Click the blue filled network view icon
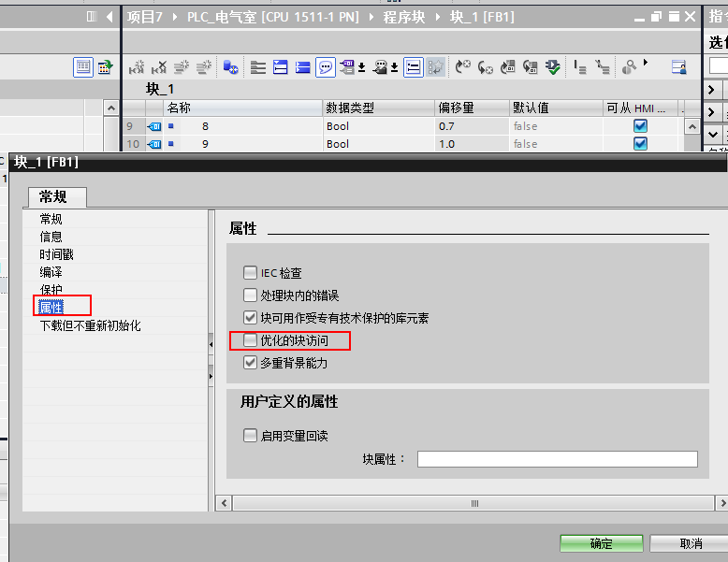 pyautogui.click(x=302, y=67)
